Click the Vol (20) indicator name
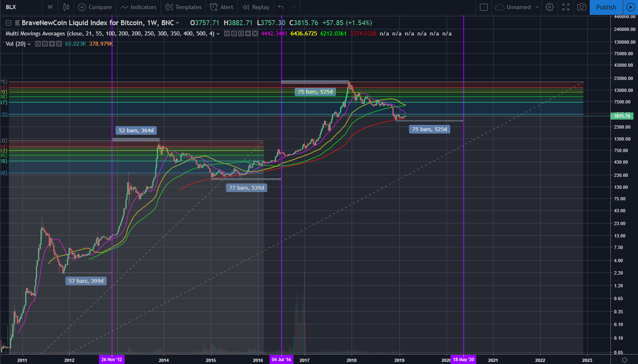638x364 pixels. (x=15, y=44)
